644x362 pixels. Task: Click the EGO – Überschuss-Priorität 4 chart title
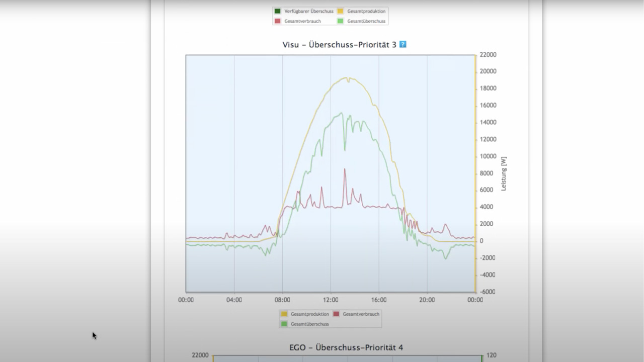click(346, 347)
